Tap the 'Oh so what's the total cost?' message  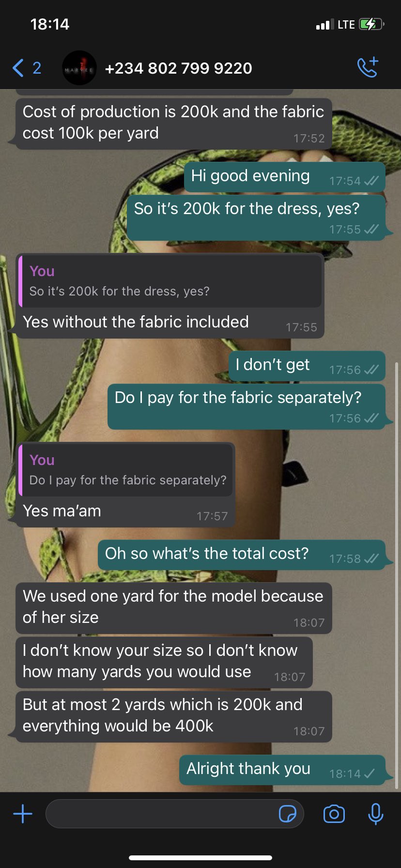(x=242, y=555)
